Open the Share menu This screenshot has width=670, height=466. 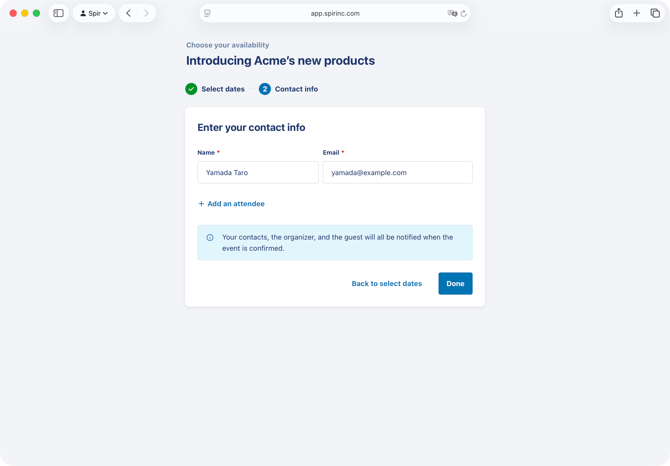point(618,13)
